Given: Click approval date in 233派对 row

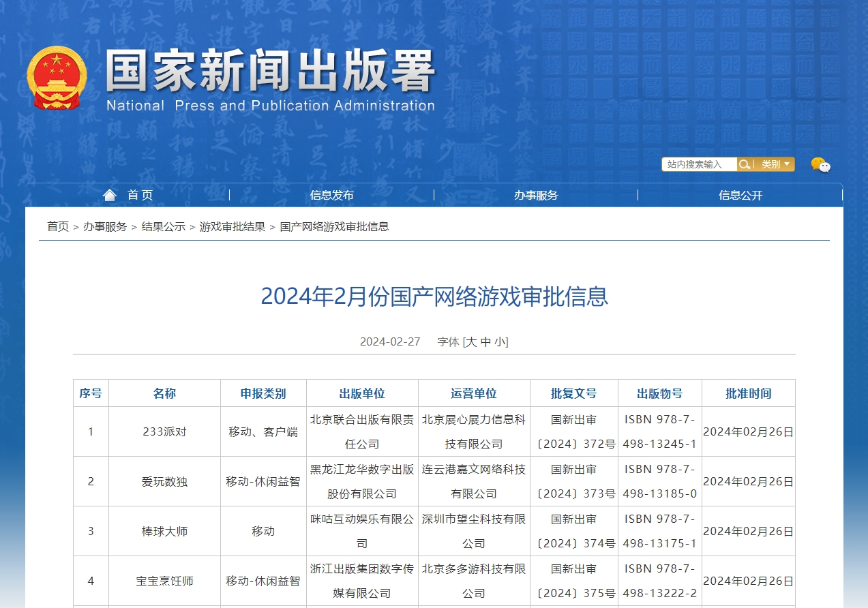Looking at the screenshot, I should click(749, 432).
